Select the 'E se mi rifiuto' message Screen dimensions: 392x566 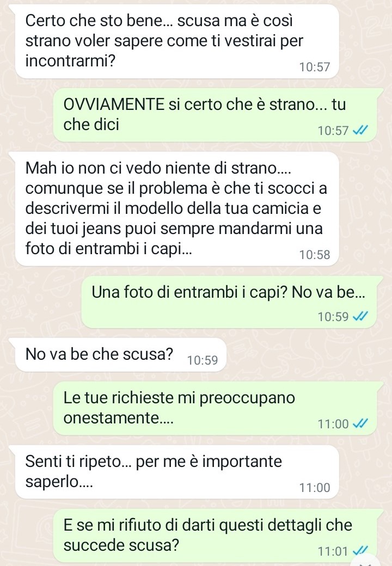[215, 536]
